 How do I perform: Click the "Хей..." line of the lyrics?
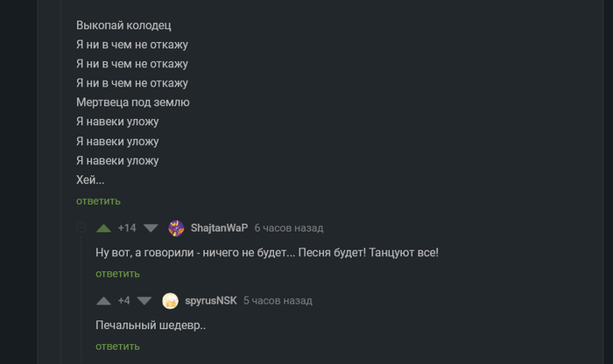pyautogui.click(x=90, y=180)
